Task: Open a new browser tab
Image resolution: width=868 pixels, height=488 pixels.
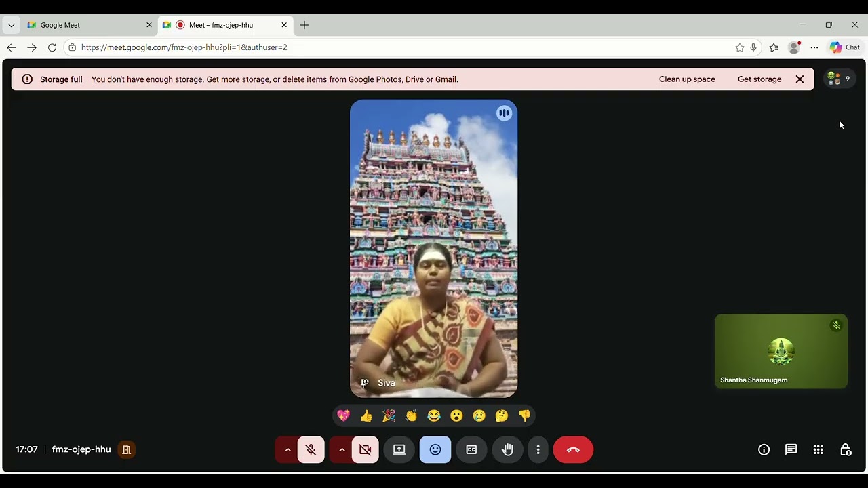Action: coord(304,25)
